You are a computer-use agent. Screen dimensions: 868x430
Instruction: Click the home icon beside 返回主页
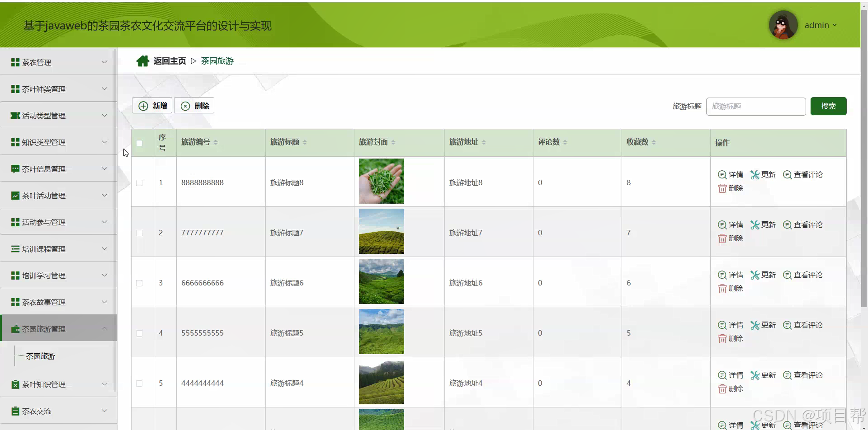142,61
